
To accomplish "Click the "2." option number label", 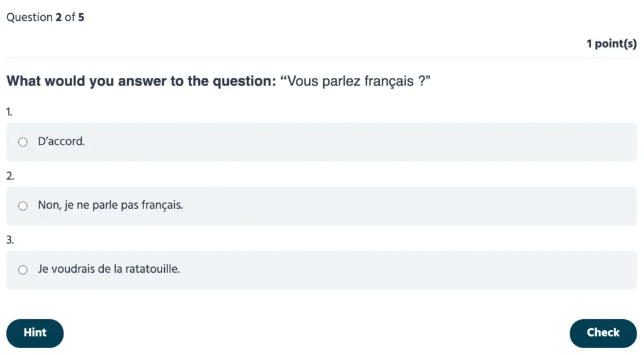I will point(10,176).
